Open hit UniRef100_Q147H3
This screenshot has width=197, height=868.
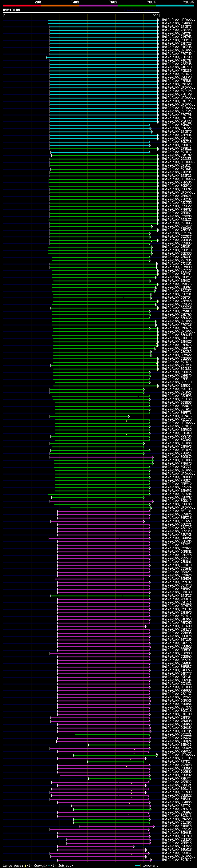pyautogui.click(x=177, y=37)
